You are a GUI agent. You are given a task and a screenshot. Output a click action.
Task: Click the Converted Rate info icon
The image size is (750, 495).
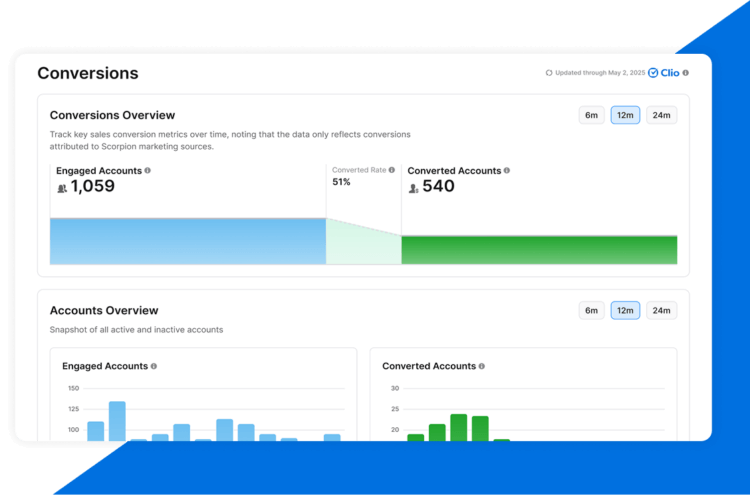pyautogui.click(x=391, y=170)
